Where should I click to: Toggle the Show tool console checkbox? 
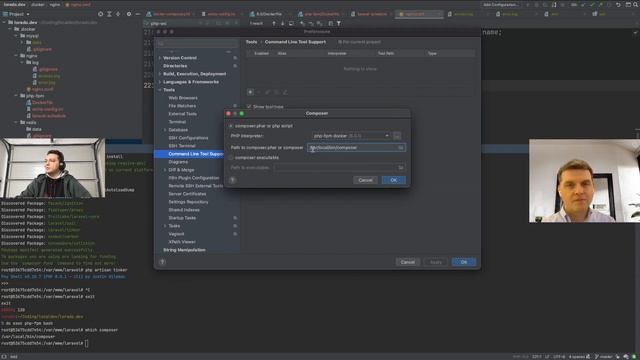tap(249, 107)
